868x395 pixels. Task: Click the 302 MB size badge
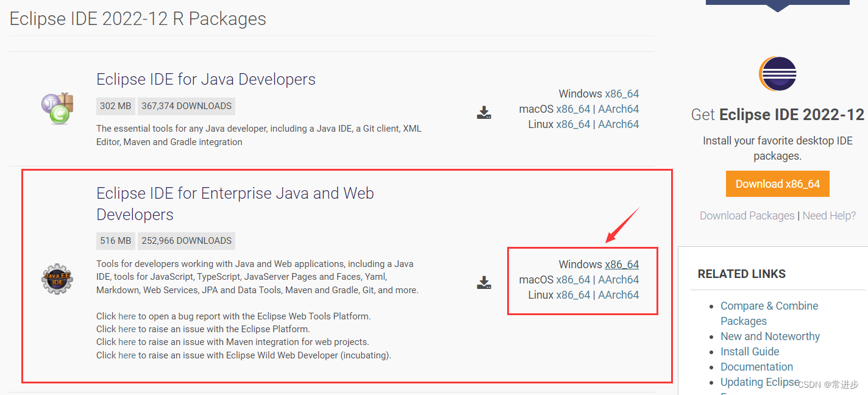click(116, 106)
